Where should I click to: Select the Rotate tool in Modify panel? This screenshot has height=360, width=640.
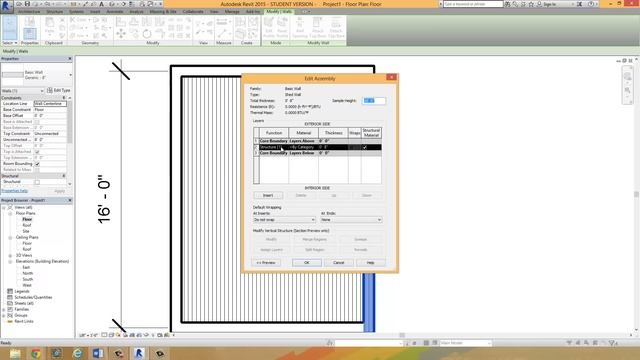[147, 34]
